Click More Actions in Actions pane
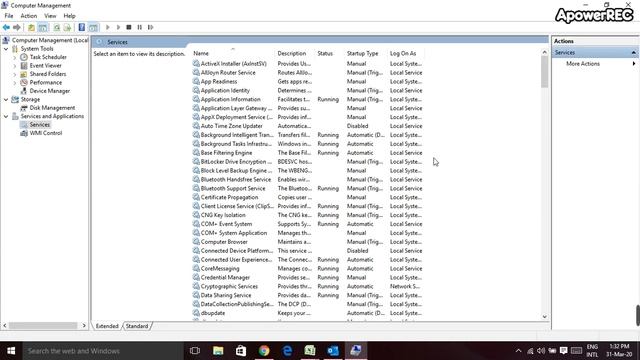The width and height of the screenshot is (640, 360). tap(583, 64)
